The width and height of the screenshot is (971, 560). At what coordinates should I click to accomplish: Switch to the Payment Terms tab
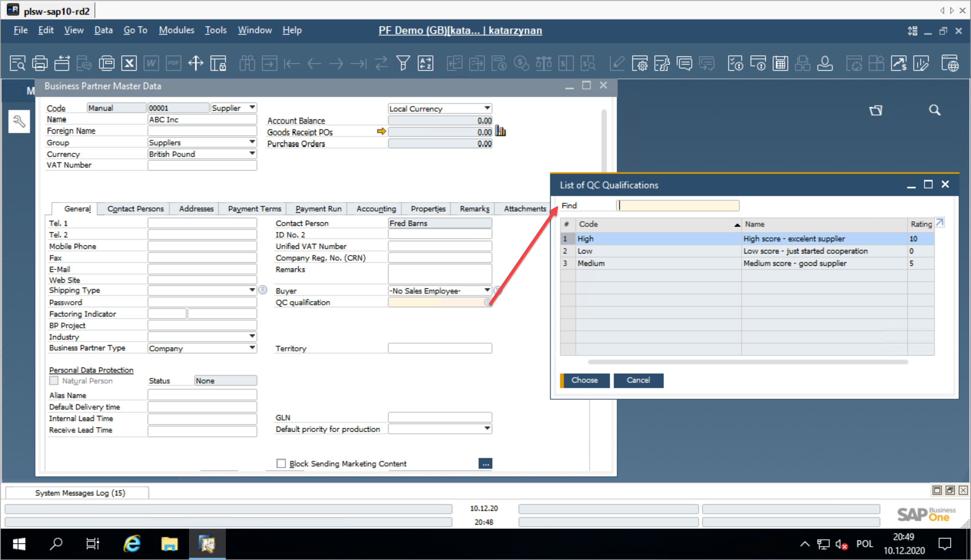[254, 209]
